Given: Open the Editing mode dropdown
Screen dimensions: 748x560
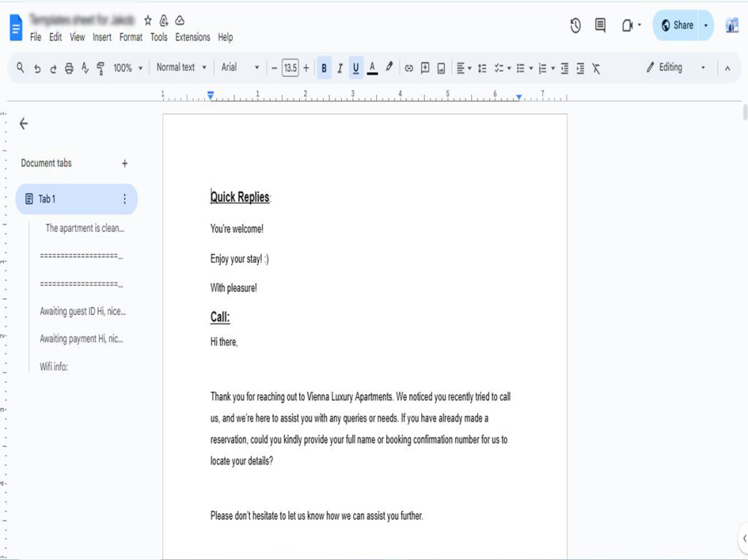Looking at the screenshot, I should (675, 67).
